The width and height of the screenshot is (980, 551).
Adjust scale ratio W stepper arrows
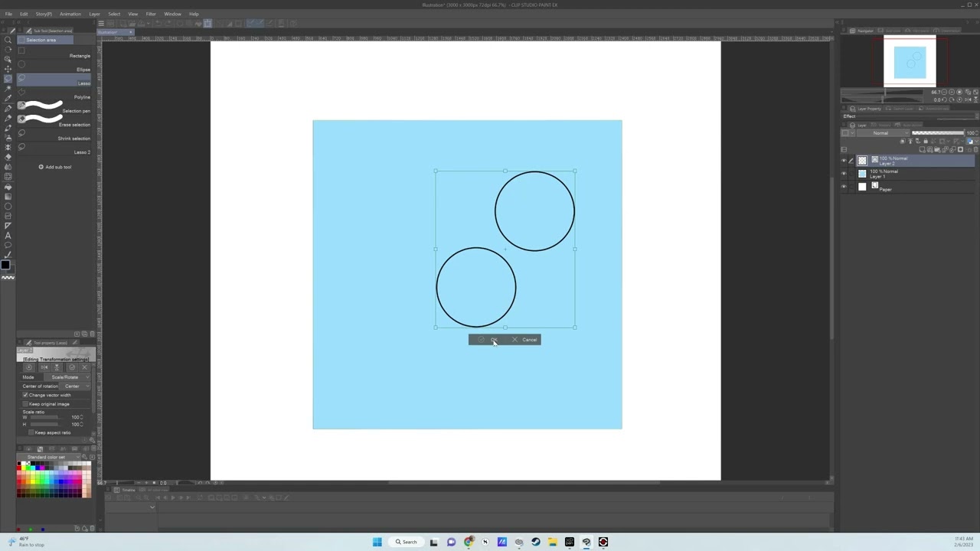tap(83, 417)
